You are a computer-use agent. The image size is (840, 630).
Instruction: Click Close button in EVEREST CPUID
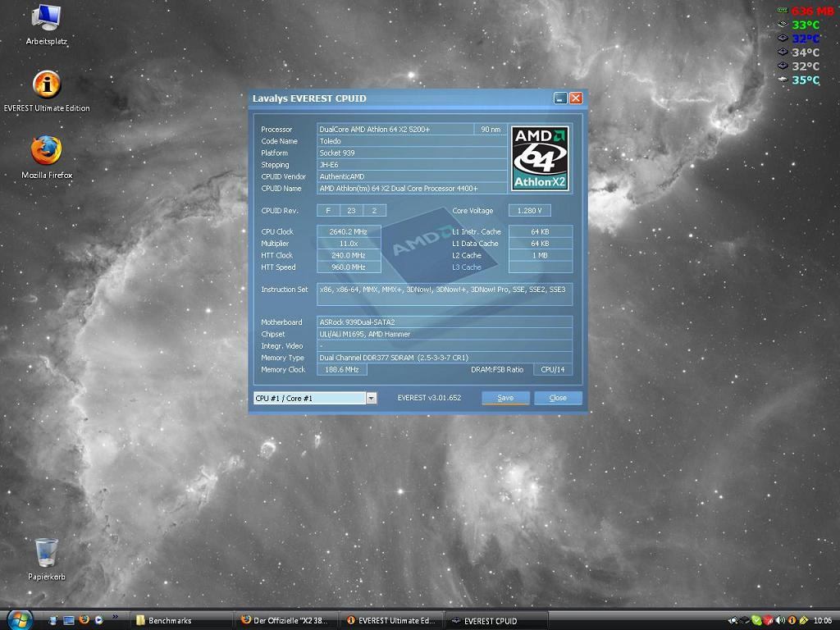pyautogui.click(x=558, y=398)
